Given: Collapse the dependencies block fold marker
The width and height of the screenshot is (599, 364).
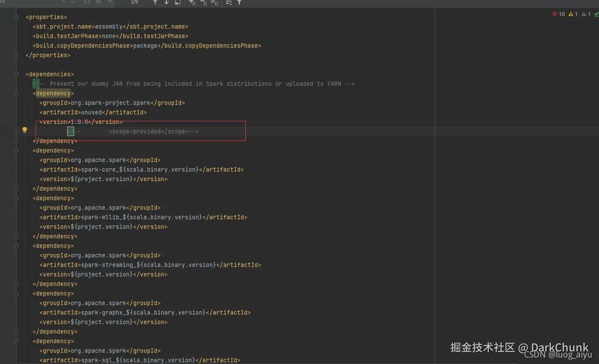Looking at the screenshot, I should [16, 74].
